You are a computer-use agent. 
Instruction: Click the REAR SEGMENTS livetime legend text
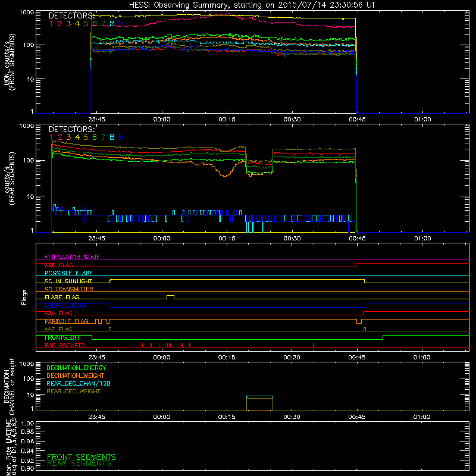click(x=79, y=464)
